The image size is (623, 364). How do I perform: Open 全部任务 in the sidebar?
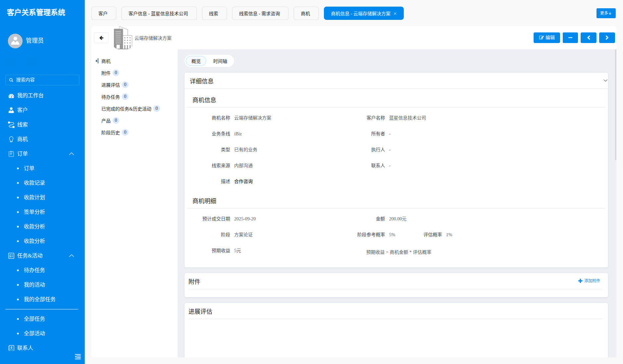click(x=34, y=319)
